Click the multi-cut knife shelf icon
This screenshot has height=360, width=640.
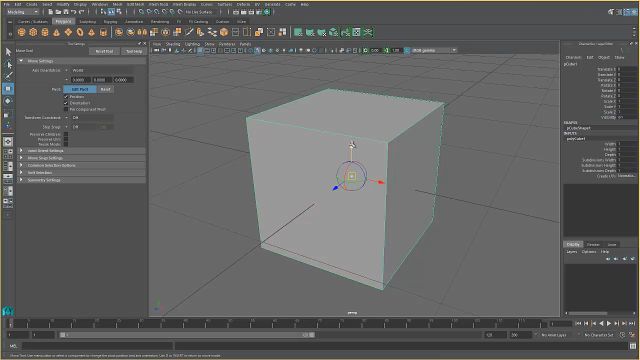189,32
